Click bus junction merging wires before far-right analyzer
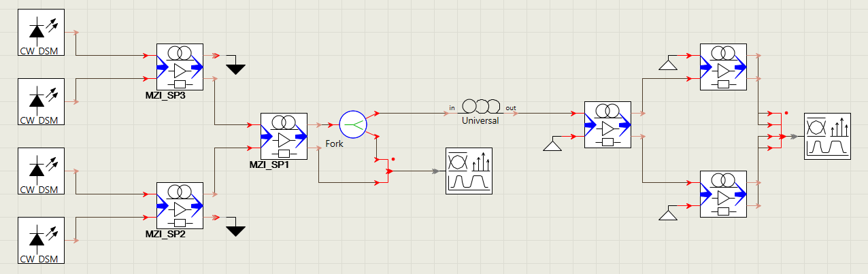 (783, 136)
